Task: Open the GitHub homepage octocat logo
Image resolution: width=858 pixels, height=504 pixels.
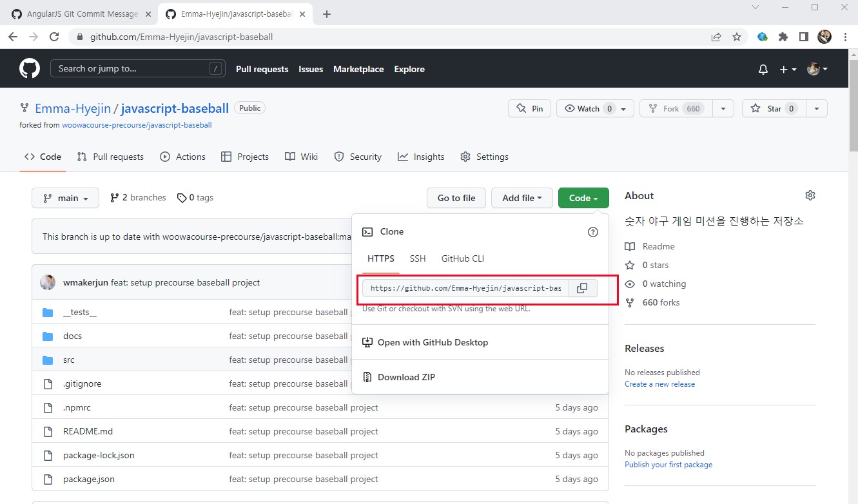Action: [x=30, y=69]
